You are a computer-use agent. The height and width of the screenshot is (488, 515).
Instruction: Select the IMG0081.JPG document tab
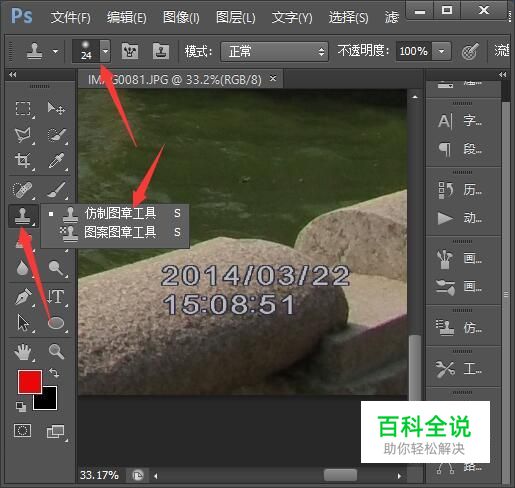[x=175, y=80]
